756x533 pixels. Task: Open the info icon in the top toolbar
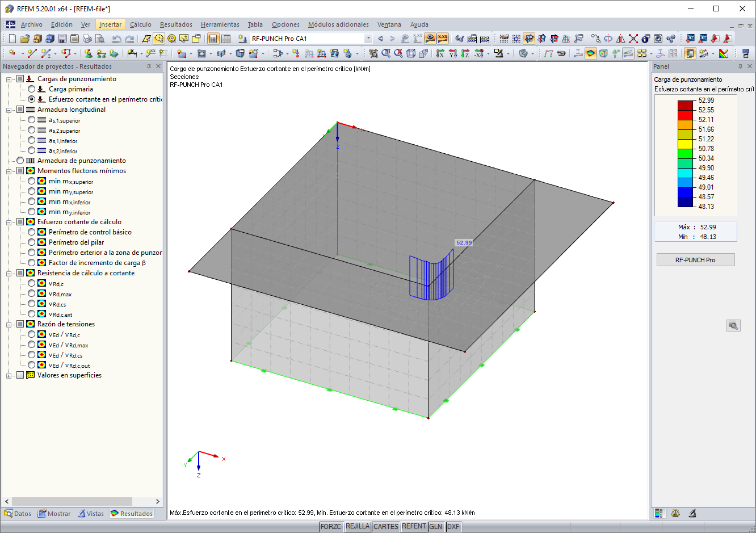(x=646, y=39)
